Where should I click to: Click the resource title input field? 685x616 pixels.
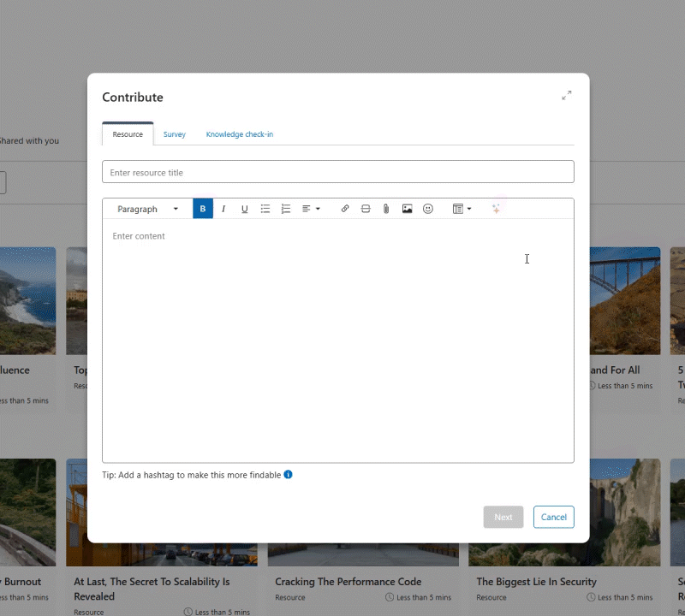pos(338,171)
